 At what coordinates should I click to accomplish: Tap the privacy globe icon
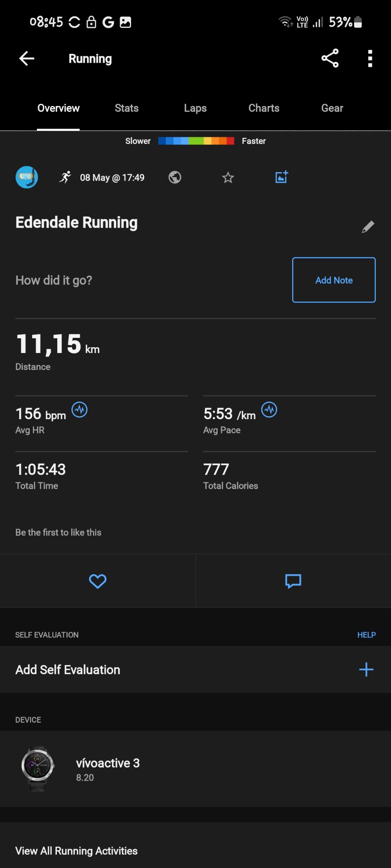click(175, 177)
